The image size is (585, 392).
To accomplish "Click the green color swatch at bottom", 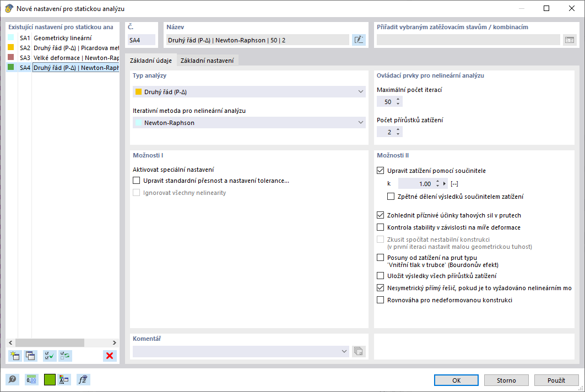I will coord(50,379).
